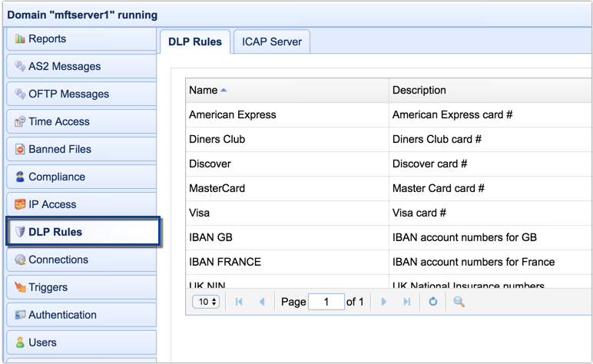
Task: Go to next page of rules
Action: [x=384, y=302]
